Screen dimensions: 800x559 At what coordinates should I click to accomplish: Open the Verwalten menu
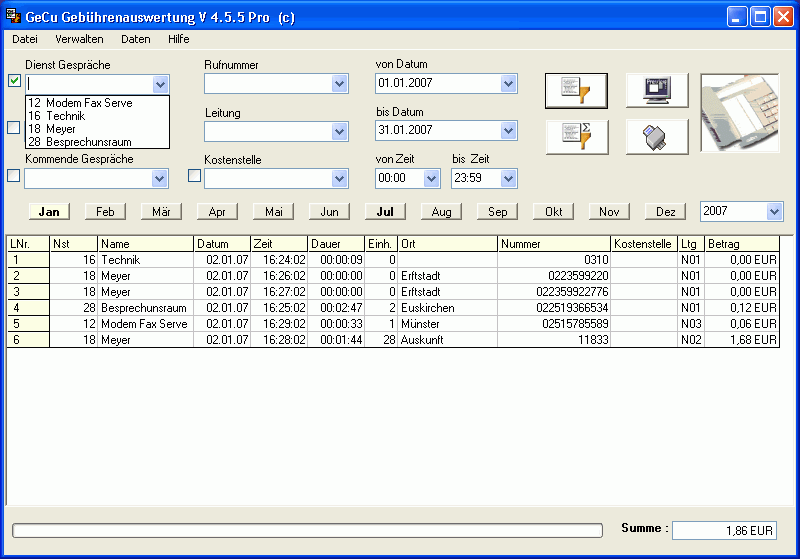[x=79, y=39]
